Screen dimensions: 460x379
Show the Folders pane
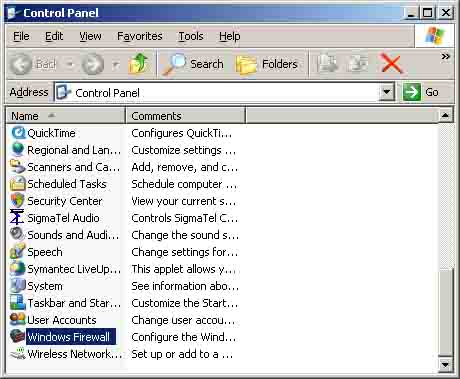click(x=266, y=64)
